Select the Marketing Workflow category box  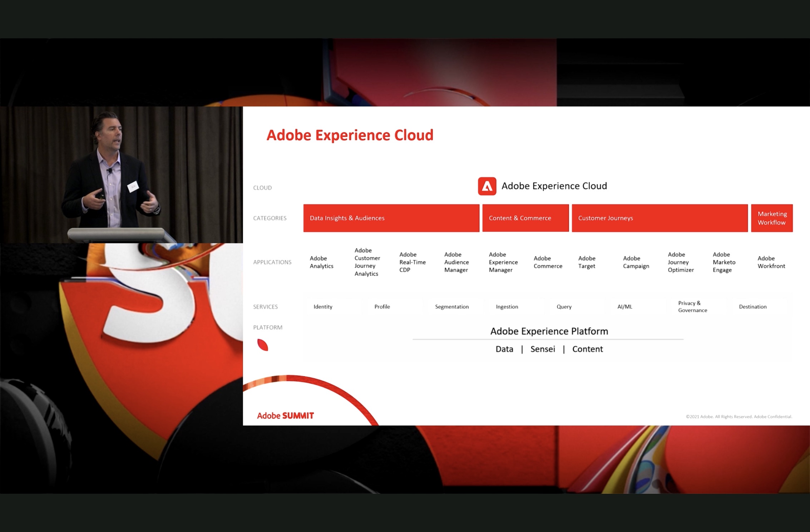tap(772, 218)
